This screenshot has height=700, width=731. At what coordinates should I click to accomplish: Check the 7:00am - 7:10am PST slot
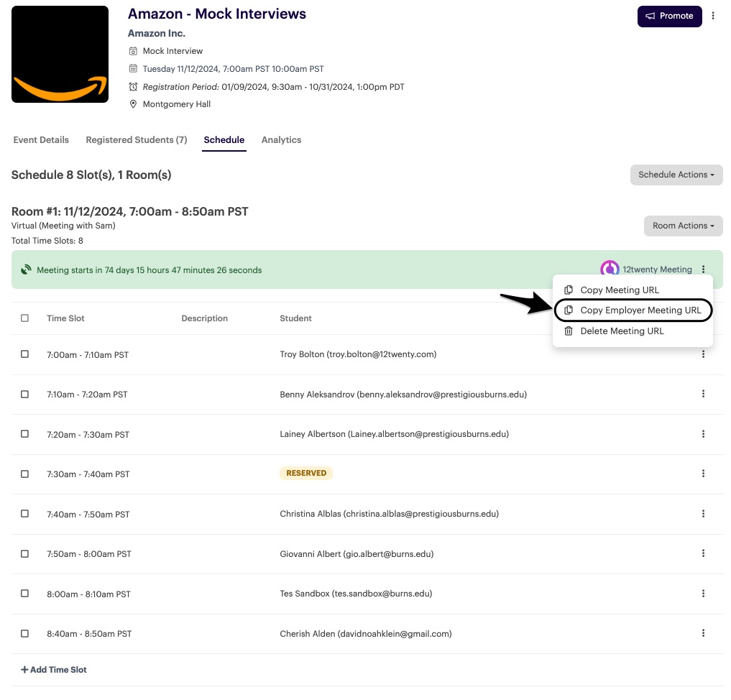(24, 354)
